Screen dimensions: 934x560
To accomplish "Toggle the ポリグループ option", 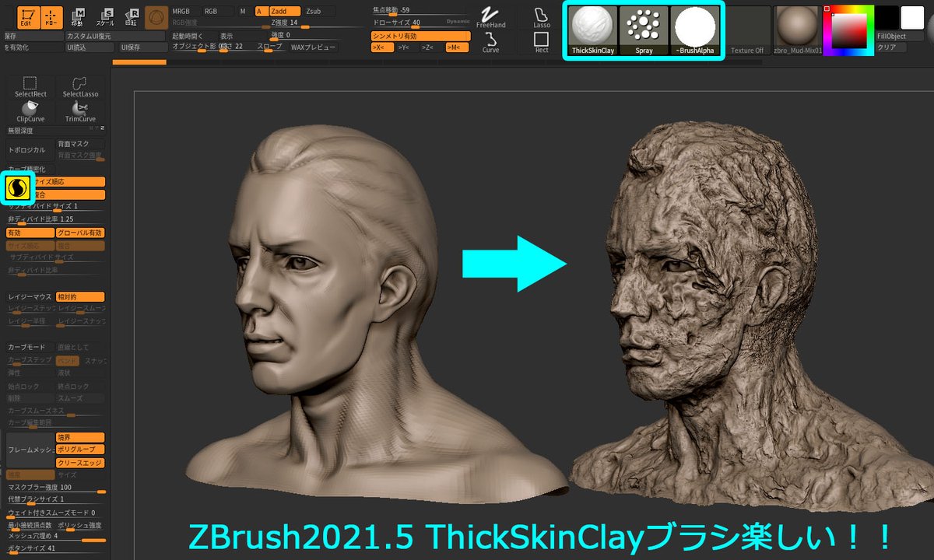I will pyautogui.click(x=80, y=450).
